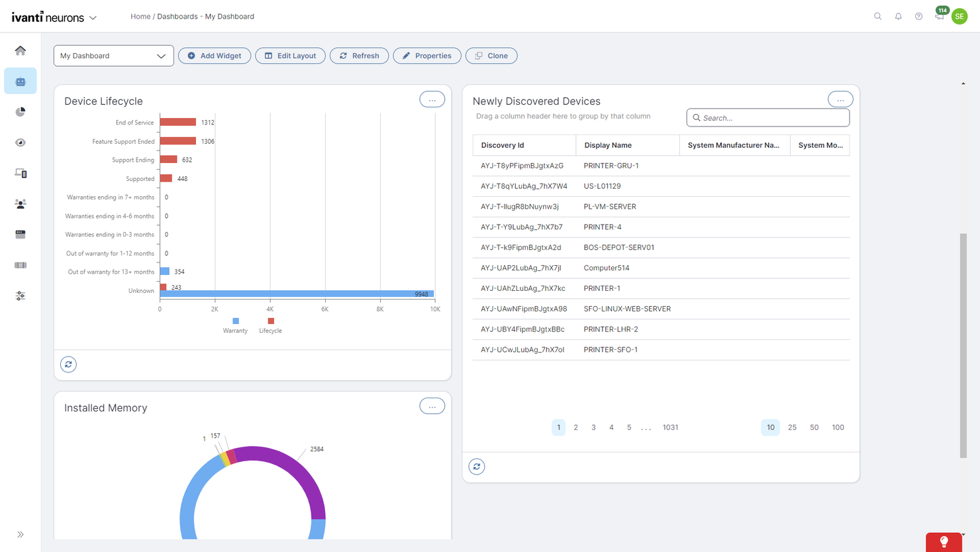Viewport: 980px width, 552px height.
Task: Open dashboard Properties
Action: (427, 56)
